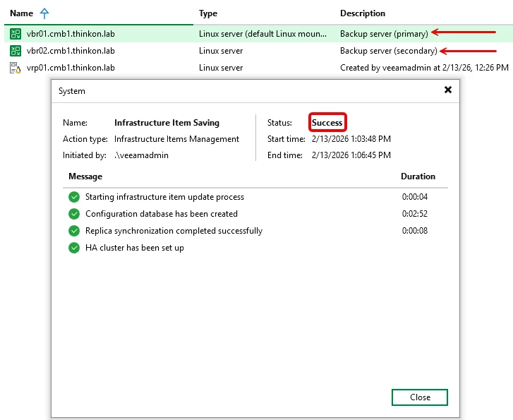Click the vbr02 backup server icon
The height and width of the screenshot is (420, 513).
[x=15, y=51]
